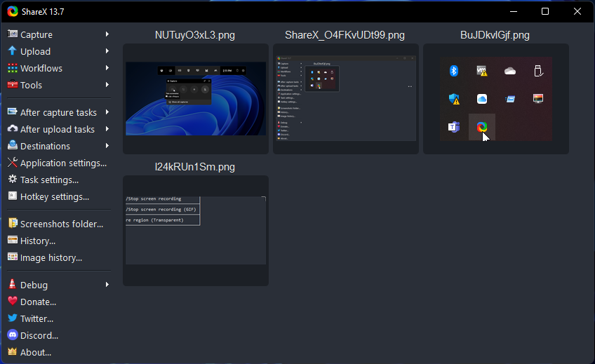Image resolution: width=595 pixels, height=364 pixels.
Task: Open Application settings text
Action: 63,163
